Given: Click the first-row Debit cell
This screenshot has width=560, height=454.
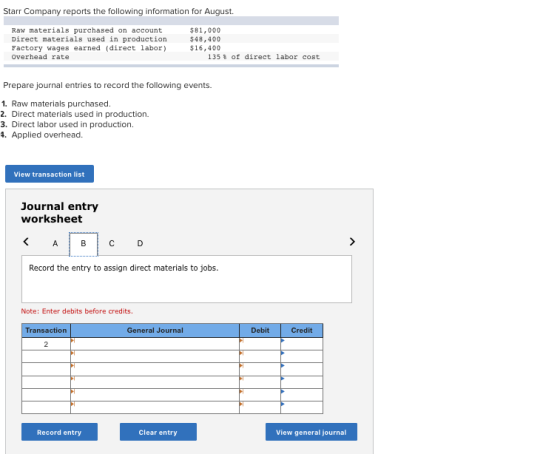Looking at the screenshot, I should (x=260, y=344).
